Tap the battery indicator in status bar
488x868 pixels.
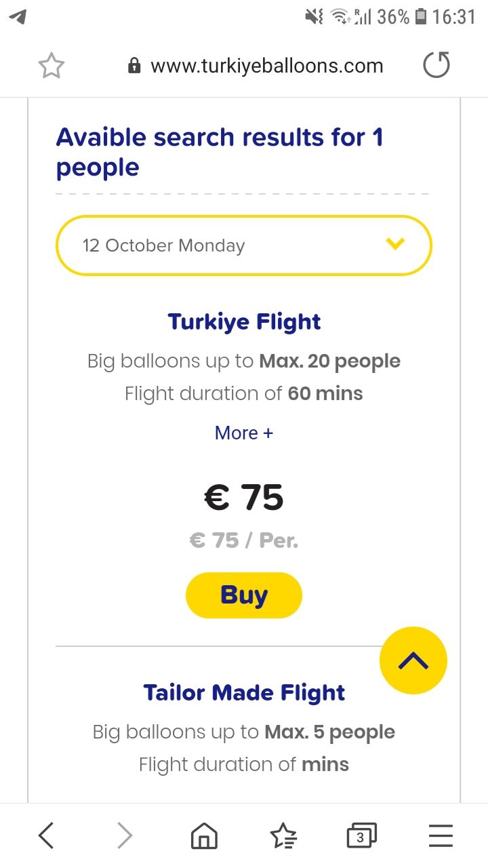[x=421, y=17]
